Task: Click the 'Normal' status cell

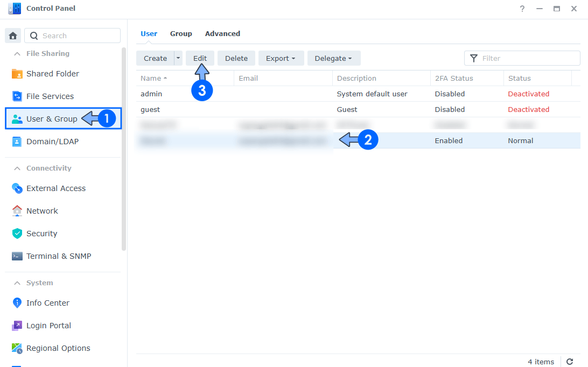Action: click(521, 140)
